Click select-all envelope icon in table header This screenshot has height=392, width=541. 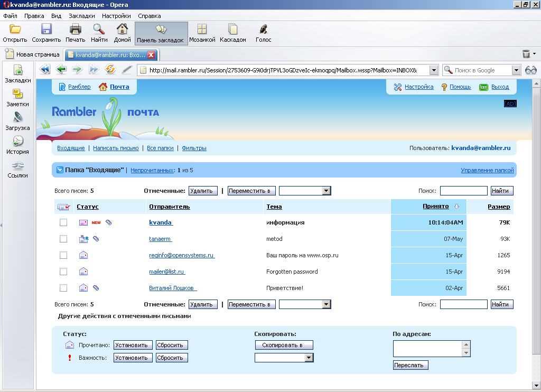coord(63,207)
